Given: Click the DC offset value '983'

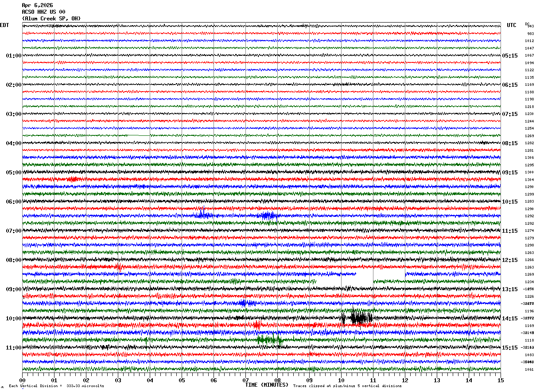Looking at the screenshot, I should pos(531,34).
